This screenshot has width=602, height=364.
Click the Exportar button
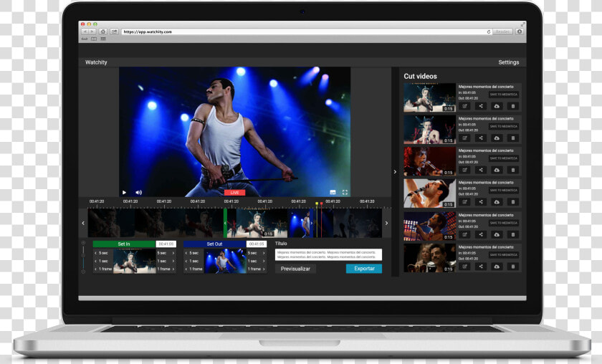pos(364,269)
